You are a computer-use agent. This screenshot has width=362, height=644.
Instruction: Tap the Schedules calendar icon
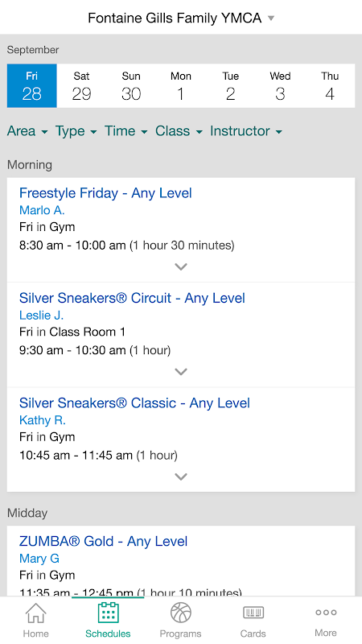pos(108,613)
